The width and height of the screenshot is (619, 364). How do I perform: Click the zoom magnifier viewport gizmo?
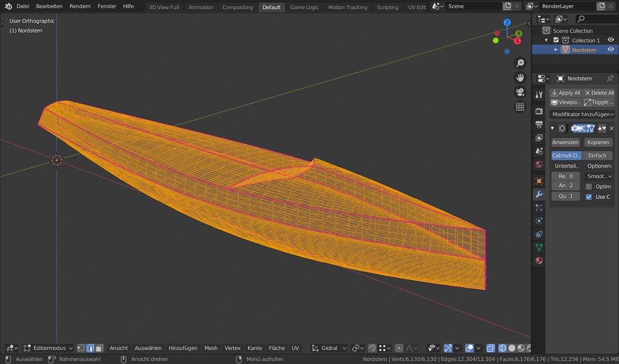pyautogui.click(x=520, y=63)
